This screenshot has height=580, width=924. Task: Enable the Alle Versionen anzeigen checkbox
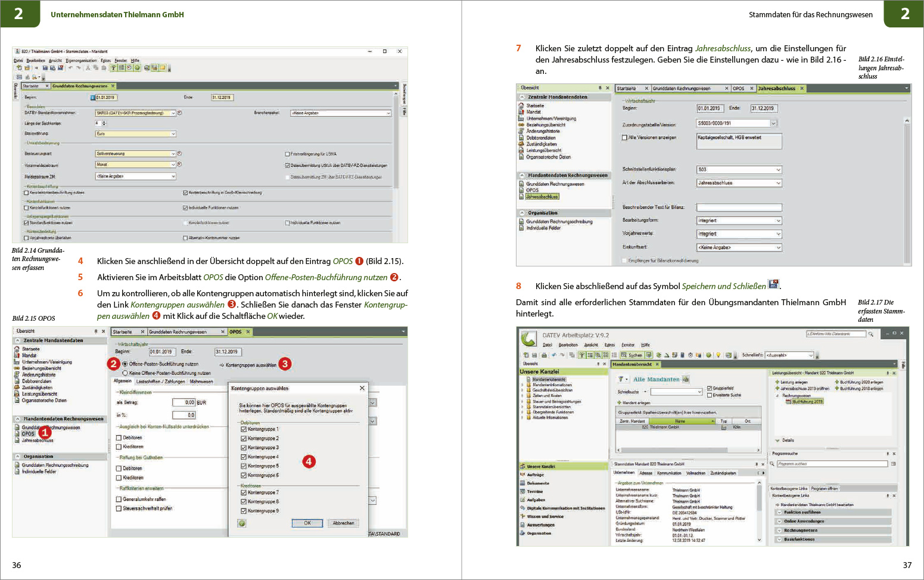coord(624,138)
